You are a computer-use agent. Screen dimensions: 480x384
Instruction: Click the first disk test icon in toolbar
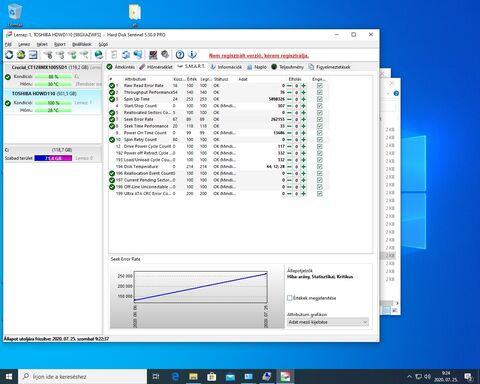point(48,55)
